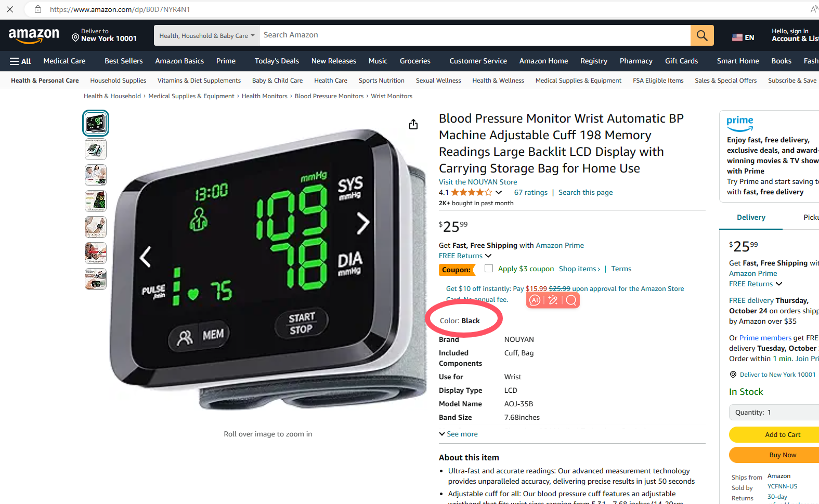This screenshot has width=819, height=504.
Task: Show next product image with right arrow
Action: point(363,223)
